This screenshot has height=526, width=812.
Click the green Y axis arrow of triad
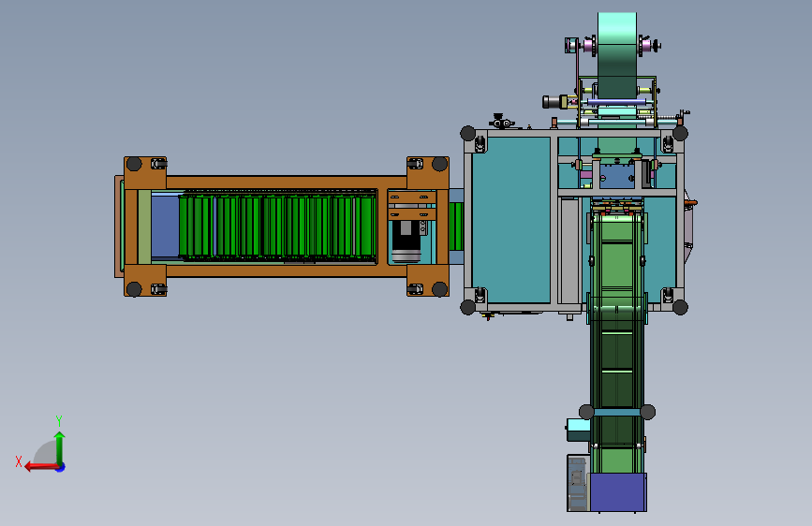[60, 447]
